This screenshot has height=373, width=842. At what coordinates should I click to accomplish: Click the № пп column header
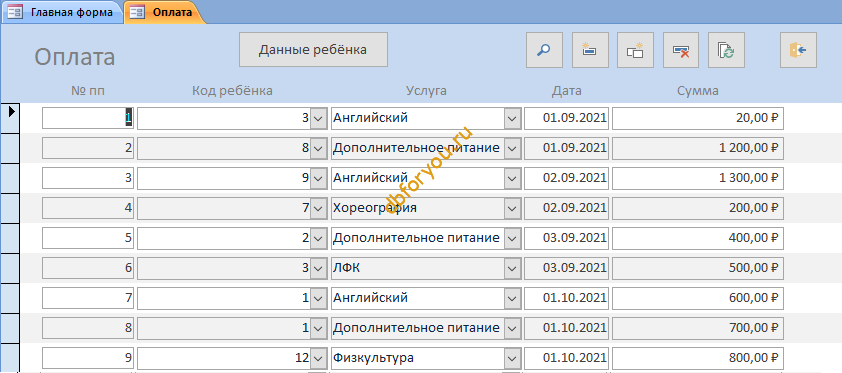(88, 91)
